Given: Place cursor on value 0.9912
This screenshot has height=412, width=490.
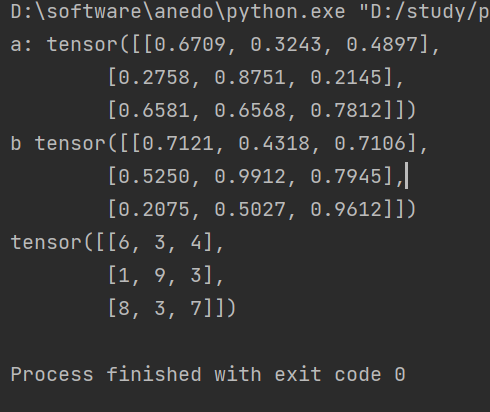Looking at the screenshot, I should [x=250, y=177].
